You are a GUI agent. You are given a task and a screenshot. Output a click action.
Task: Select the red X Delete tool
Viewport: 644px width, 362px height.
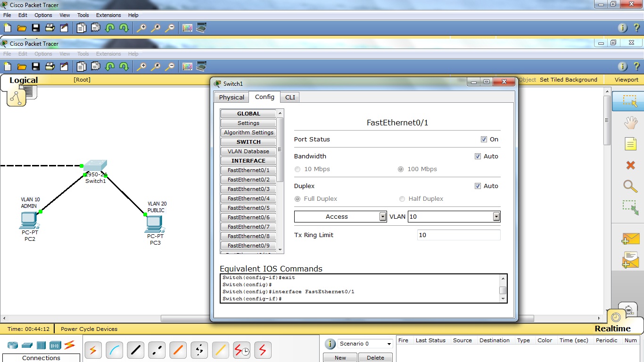tap(630, 165)
